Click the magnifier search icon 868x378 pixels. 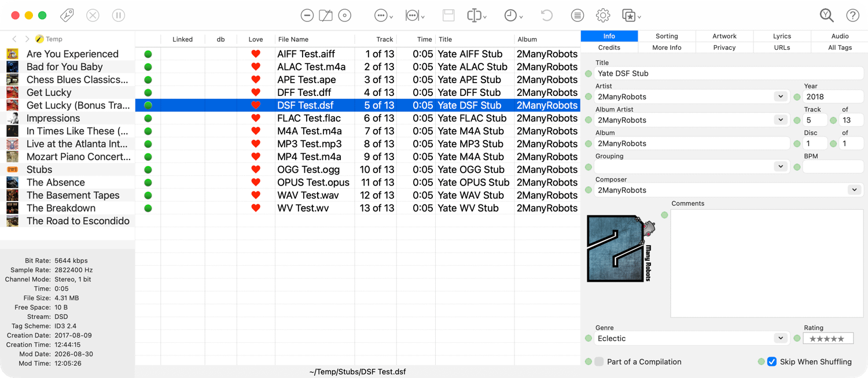[x=827, y=16]
